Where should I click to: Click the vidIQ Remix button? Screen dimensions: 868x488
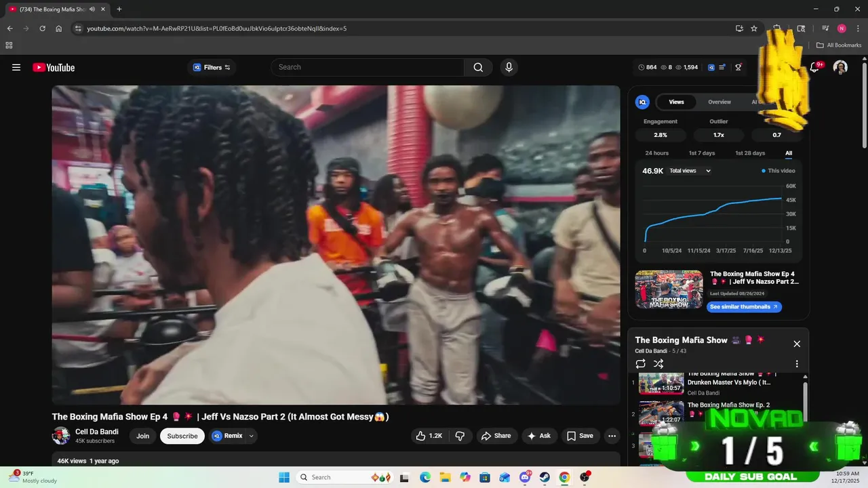point(227,436)
